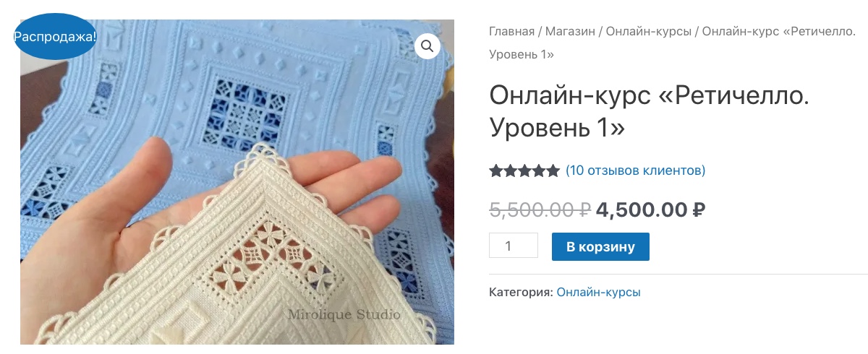Go to «Главная» in the breadcrumb

511,32
